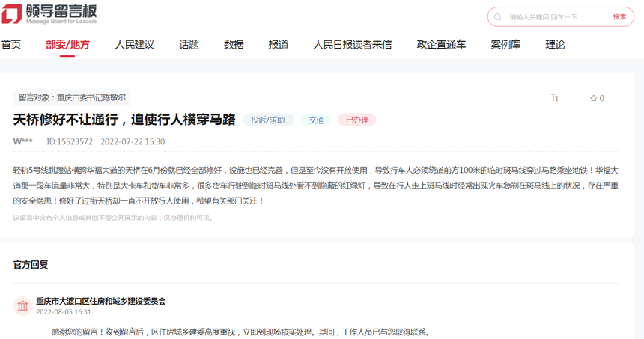Click the font size Tт icon
The image size is (644, 339).
tap(554, 98)
